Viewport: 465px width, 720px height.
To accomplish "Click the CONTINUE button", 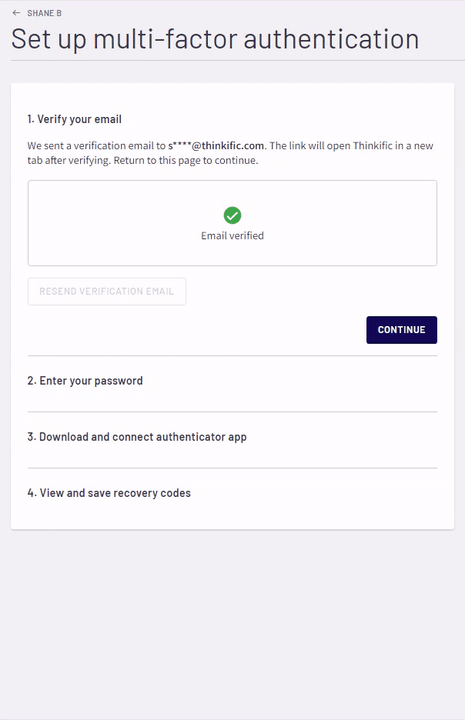I will click(x=401, y=330).
